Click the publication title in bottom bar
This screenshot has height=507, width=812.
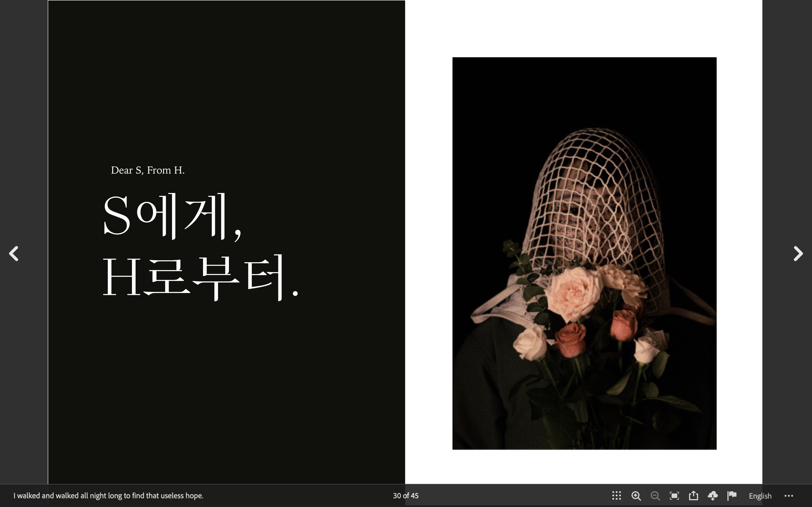(108, 496)
